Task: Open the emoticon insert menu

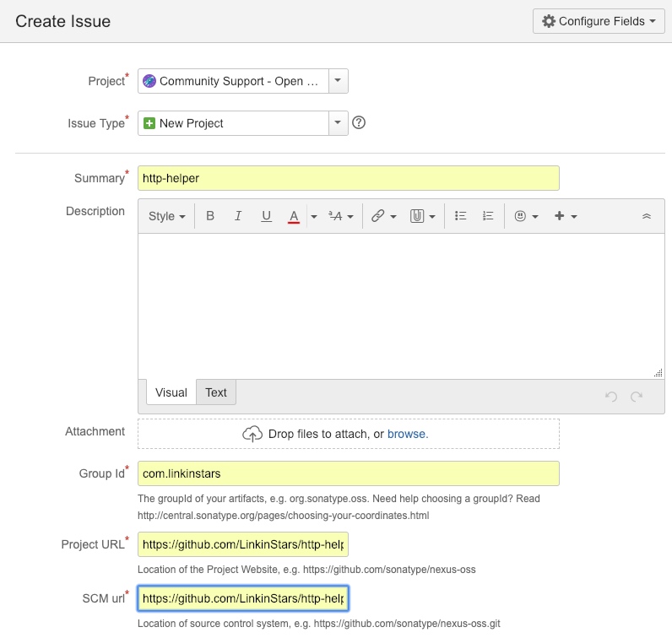Action: point(526,216)
